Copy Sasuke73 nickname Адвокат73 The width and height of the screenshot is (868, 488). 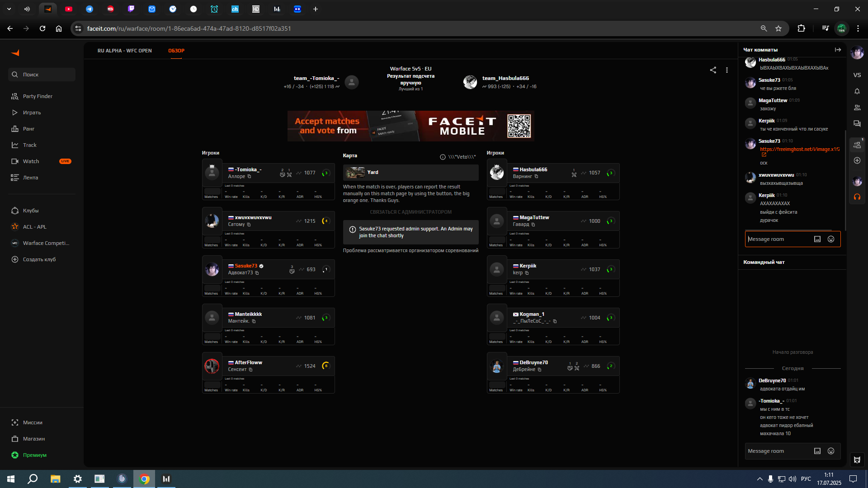(257, 273)
